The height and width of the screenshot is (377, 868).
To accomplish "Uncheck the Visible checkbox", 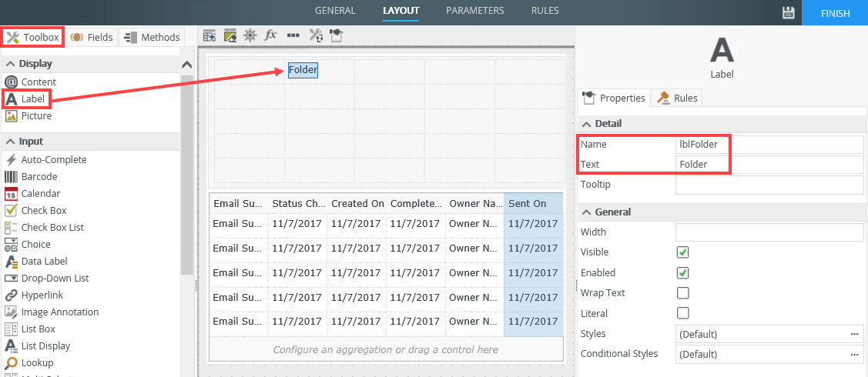I will coord(683,252).
